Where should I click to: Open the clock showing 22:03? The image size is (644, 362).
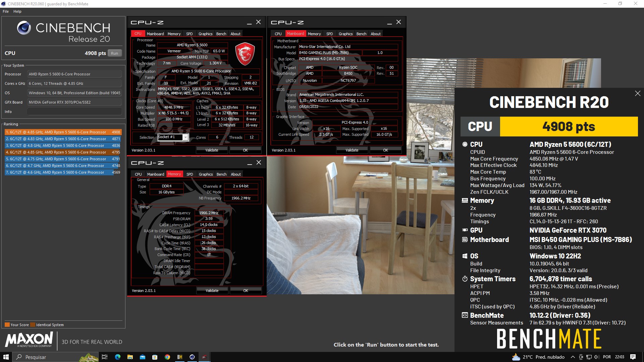[620, 357]
